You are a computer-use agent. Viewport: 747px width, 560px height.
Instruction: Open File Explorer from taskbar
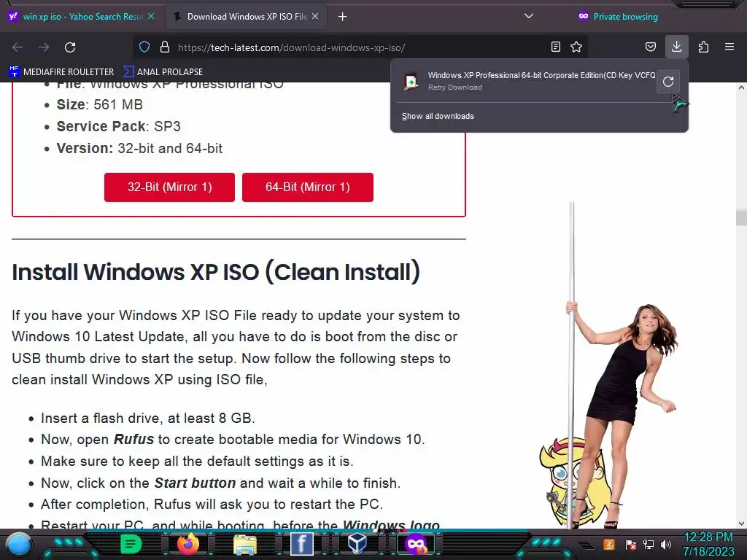[x=245, y=544]
